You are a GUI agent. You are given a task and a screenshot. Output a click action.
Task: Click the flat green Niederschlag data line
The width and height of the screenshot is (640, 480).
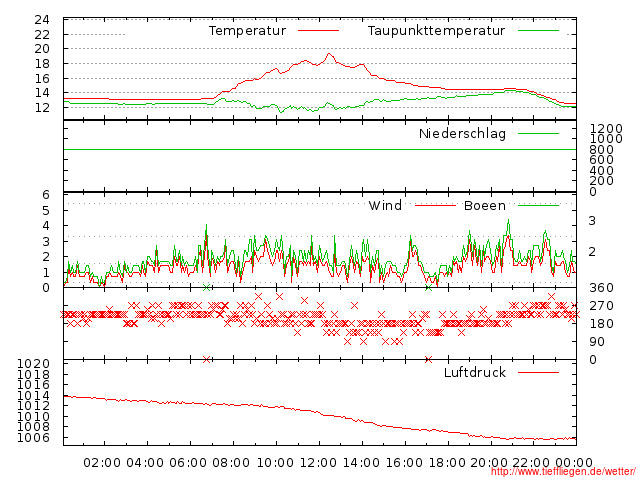coord(320,149)
